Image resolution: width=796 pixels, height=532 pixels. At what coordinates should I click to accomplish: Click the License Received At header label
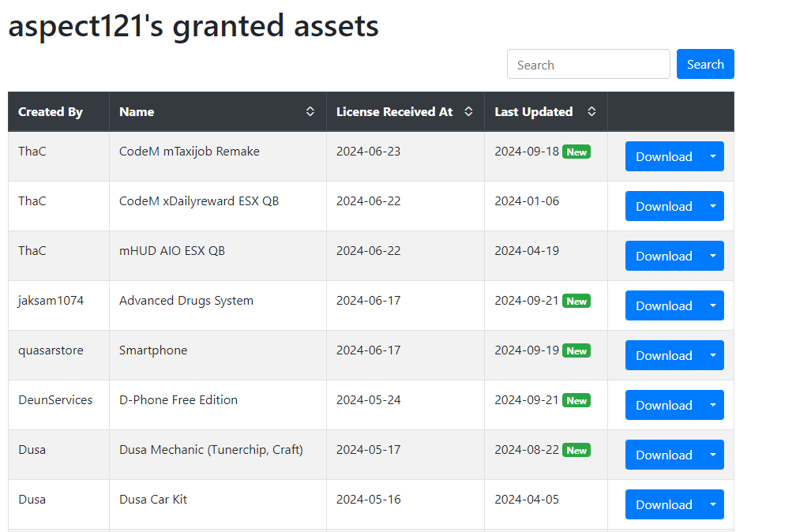coord(395,111)
